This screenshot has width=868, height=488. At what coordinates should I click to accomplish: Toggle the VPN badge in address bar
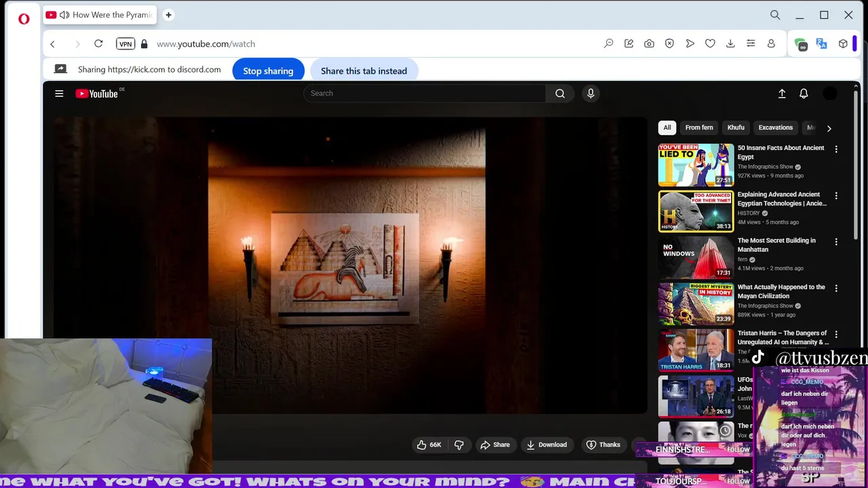pos(125,44)
